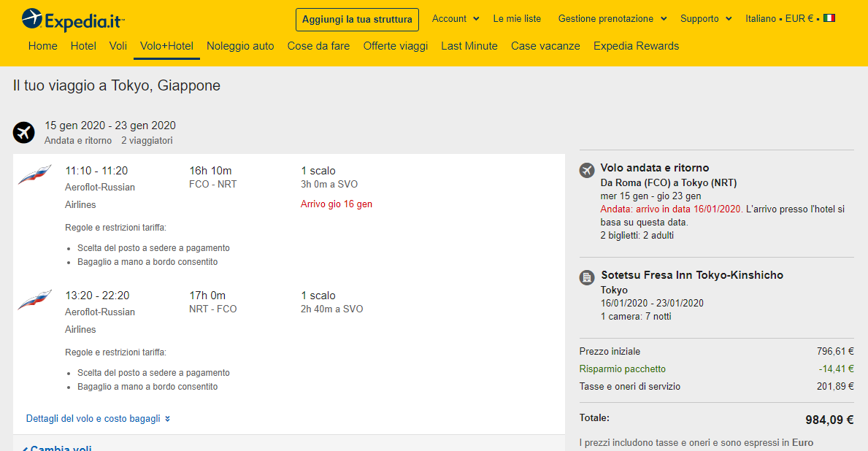Click NRT - FCO route text
This screenshot has width=868, height=451.
click(212, 309)
